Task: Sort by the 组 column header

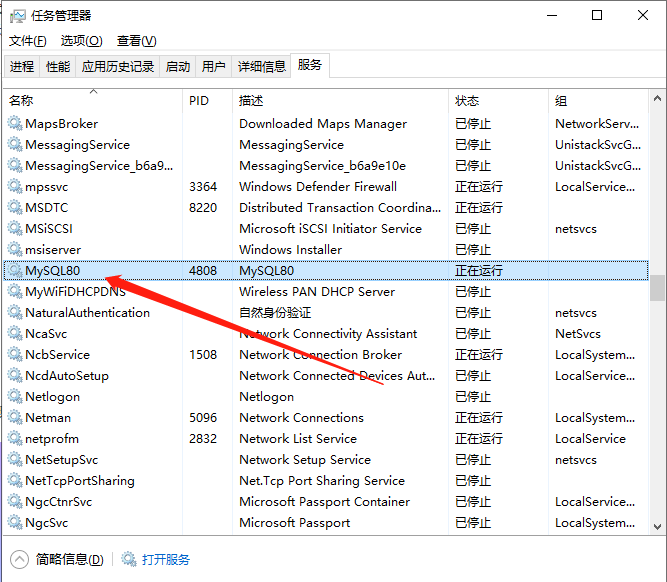Action: 599,100
